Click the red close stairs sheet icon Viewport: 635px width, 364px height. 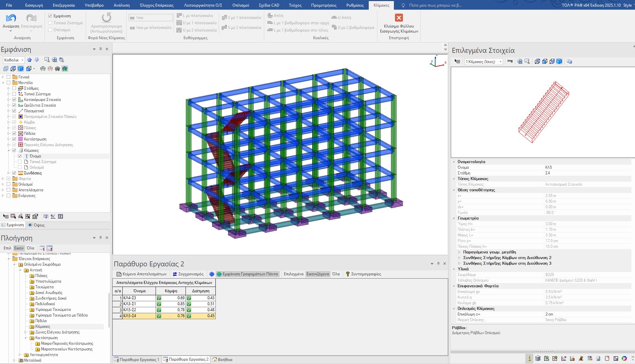(399, 18)
